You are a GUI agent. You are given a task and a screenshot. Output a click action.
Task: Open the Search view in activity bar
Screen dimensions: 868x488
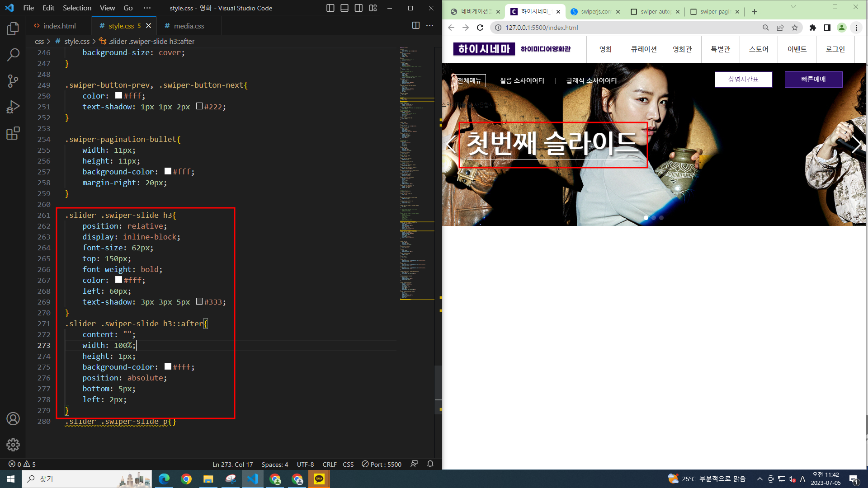pyautogui.click(x=13, y=55)
